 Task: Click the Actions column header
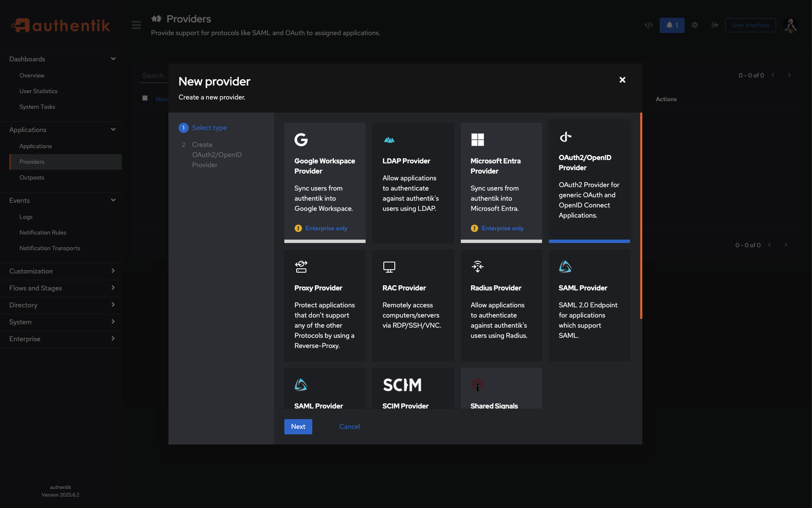666,99
